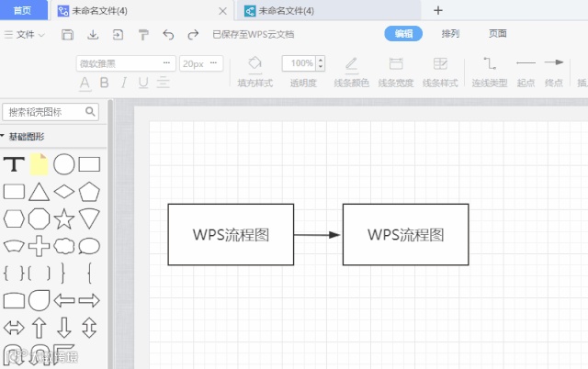Image resolution: width=588 pixels, height=369 pixels.
Task: Open 终点 end point arrow options
Action: (x=554, y=72)
